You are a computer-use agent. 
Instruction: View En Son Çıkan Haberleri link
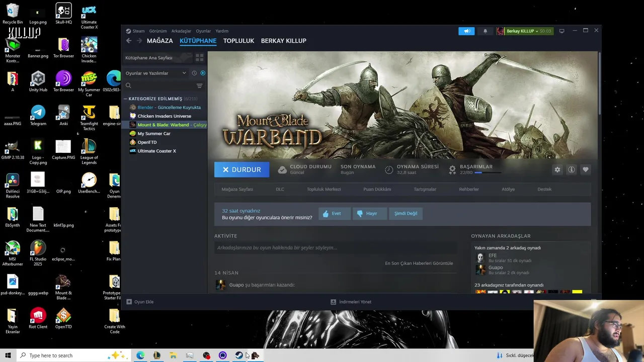click(x=419, y=263)
